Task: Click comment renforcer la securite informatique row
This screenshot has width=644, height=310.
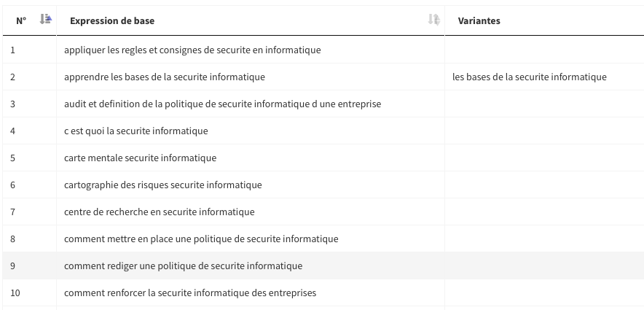Action: pyautogui.click(x=190, y=293)
